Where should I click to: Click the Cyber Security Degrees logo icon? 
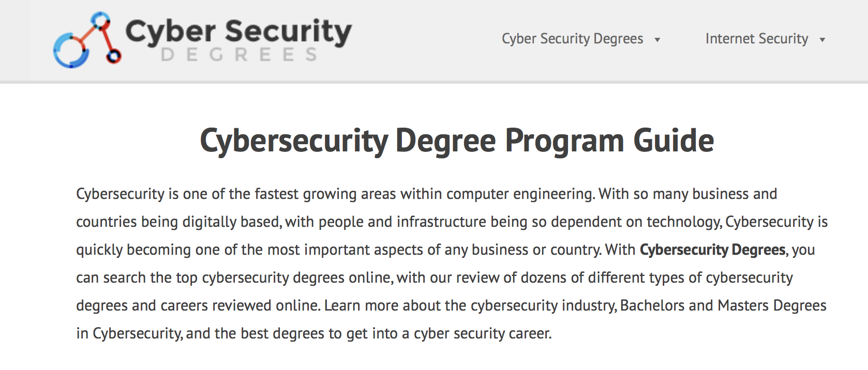(87, 40)
